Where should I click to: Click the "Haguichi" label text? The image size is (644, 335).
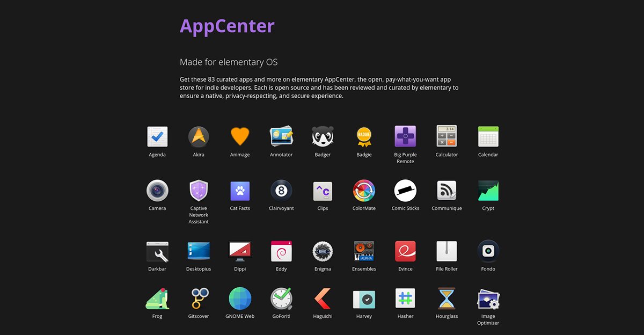tap(323, 316)
